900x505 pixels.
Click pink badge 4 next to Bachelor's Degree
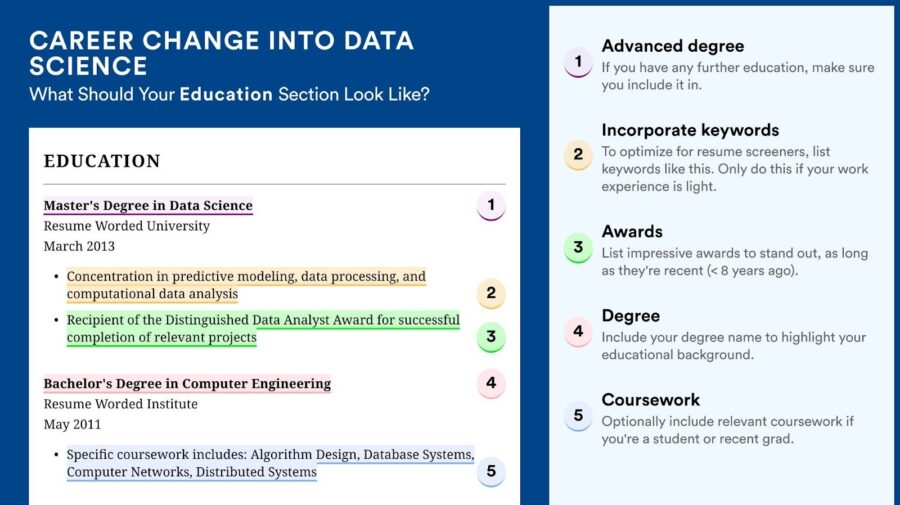click(491, 383)
